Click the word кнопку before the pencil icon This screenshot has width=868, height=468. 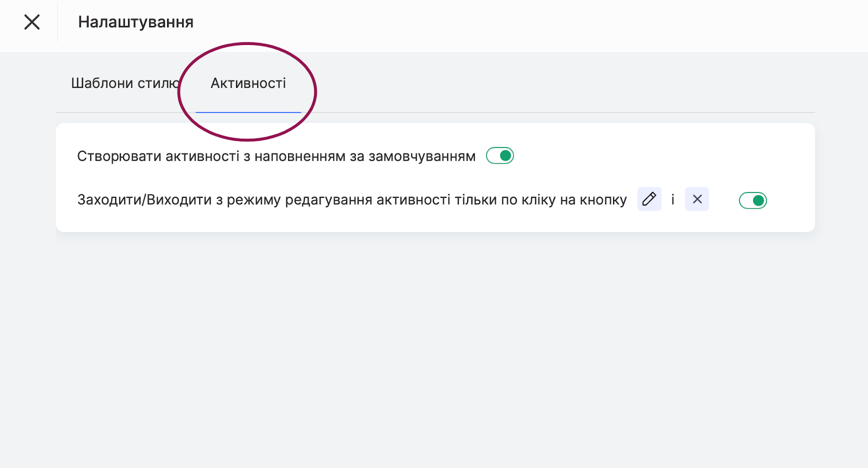click(603, 200)
